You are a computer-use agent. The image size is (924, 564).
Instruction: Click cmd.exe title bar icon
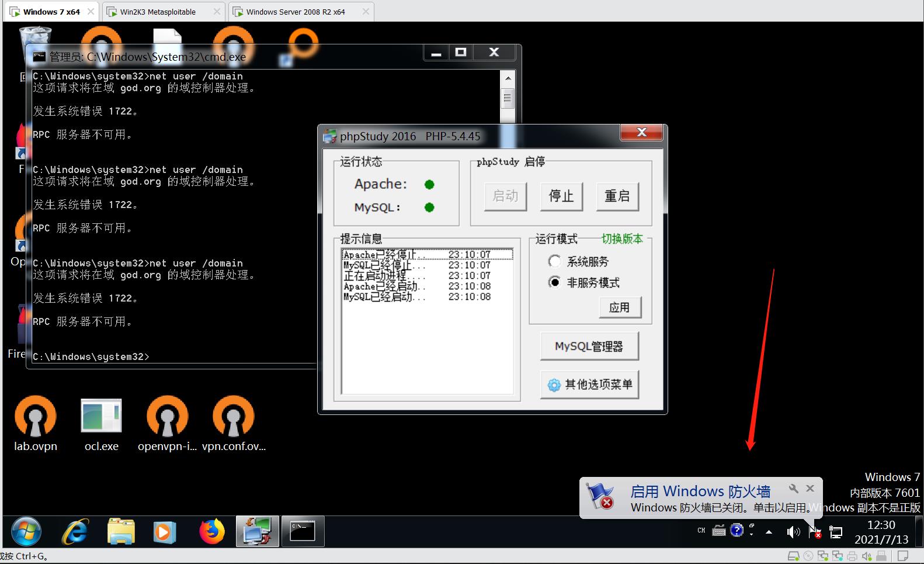pyautogui.click(x=39, y=57)
